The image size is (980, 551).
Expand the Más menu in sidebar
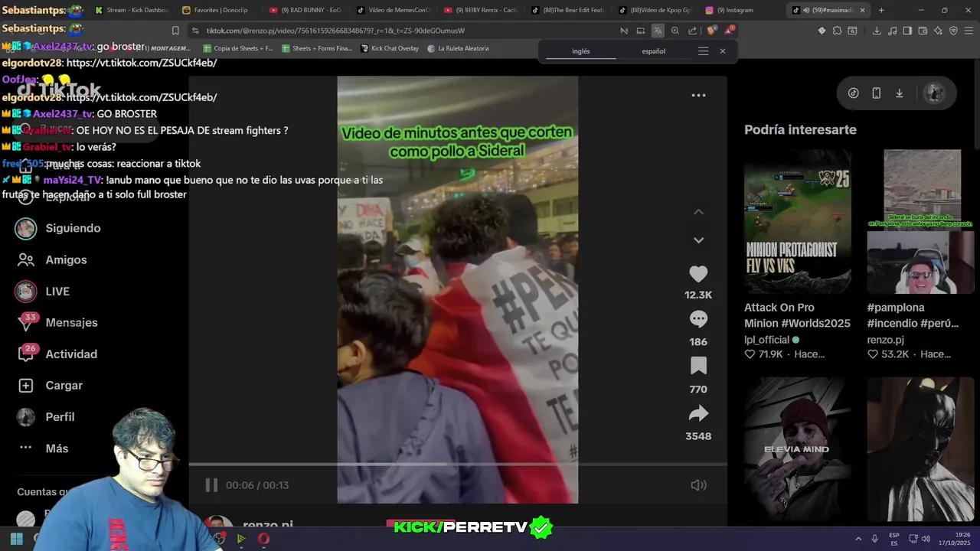(57, 448)
